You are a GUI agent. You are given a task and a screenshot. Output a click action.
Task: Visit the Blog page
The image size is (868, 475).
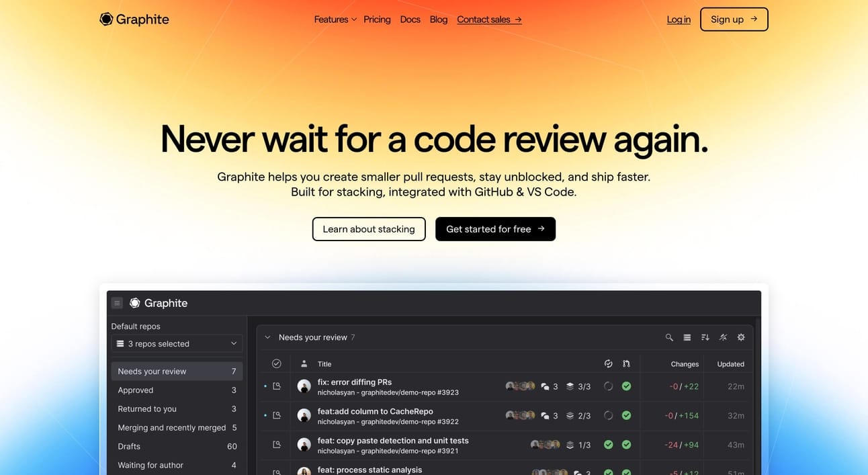click(439, 19)
